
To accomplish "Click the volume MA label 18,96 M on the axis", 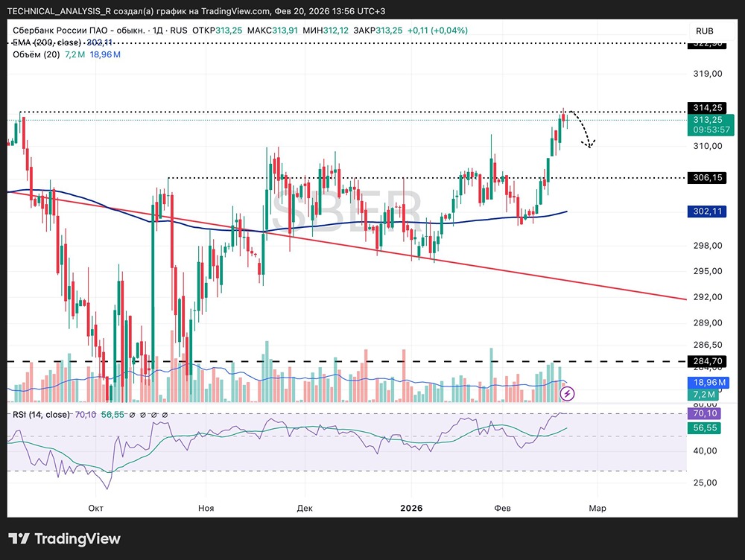I will point(708,382).
